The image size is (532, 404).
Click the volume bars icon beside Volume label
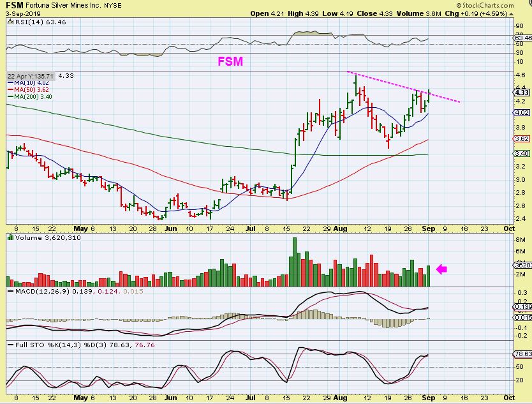point(10,237)
